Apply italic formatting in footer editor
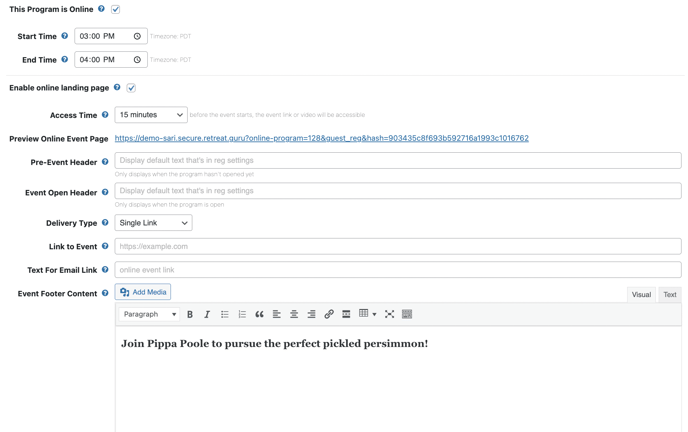This screenshot has height=432, width=688. (x=207, y=314)
